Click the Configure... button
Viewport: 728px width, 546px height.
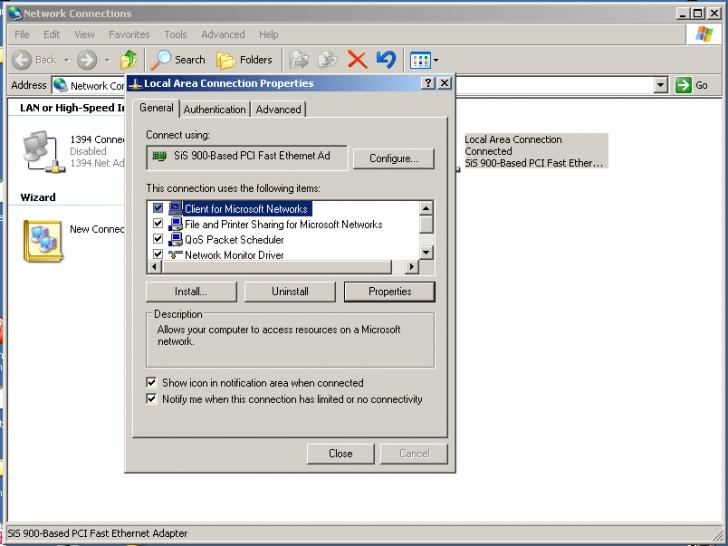pyautogui.click(x=394, y=159)
